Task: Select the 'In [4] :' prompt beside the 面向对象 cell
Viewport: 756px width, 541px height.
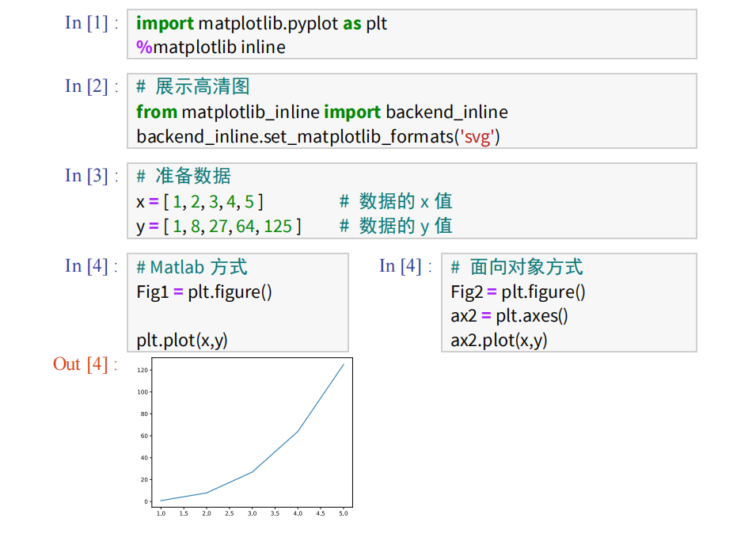Action: tap(405, 266)
